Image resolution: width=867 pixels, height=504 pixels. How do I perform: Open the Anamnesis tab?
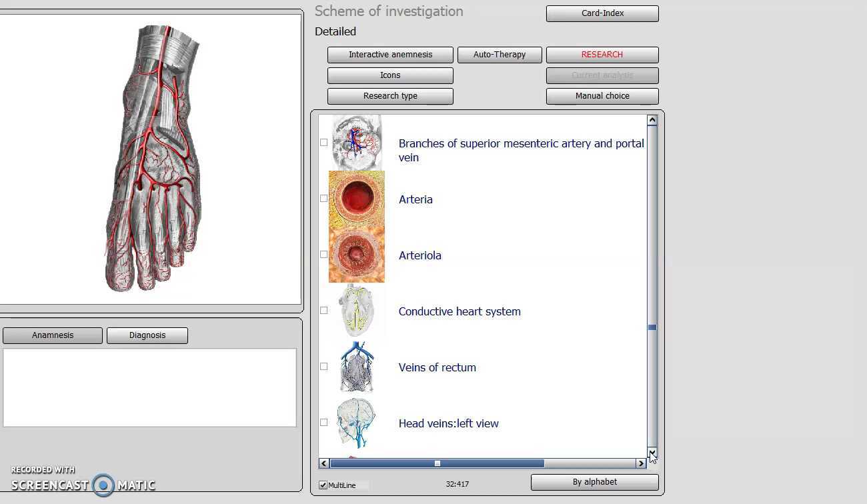click(x=53, y=335)
